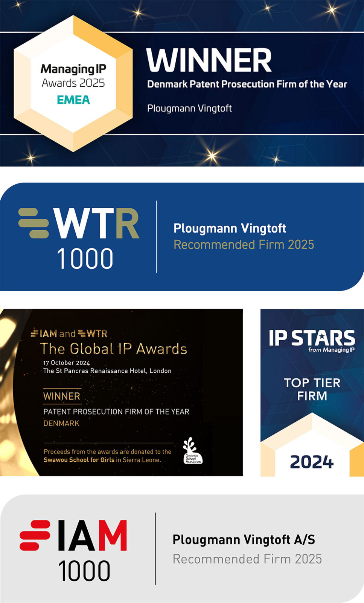
Task: Click the 'IAM and WTR' logo line
Action: tap(69, 334)
